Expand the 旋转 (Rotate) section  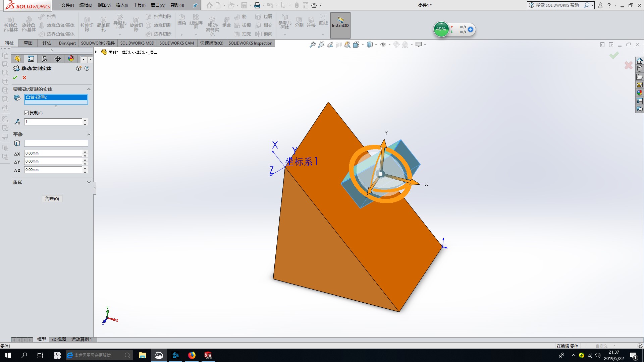(89, 182)
